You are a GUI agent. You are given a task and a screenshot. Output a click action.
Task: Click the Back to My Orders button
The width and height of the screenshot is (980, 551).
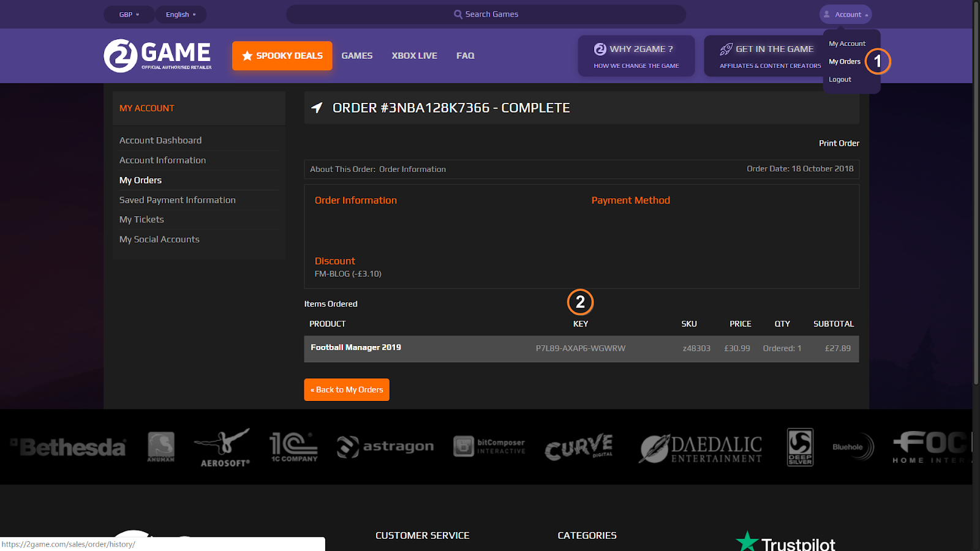pyautogui.click(x=347, y=390)
